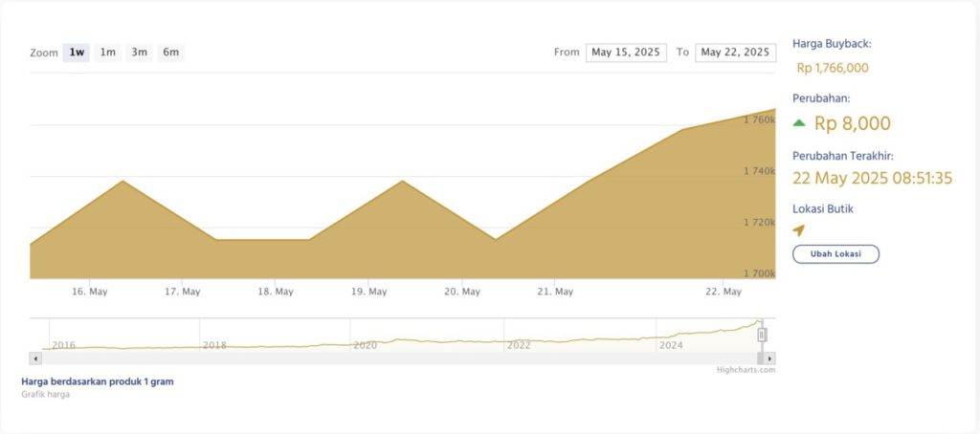Click the chart peak above 16. May

click(122, 181)
